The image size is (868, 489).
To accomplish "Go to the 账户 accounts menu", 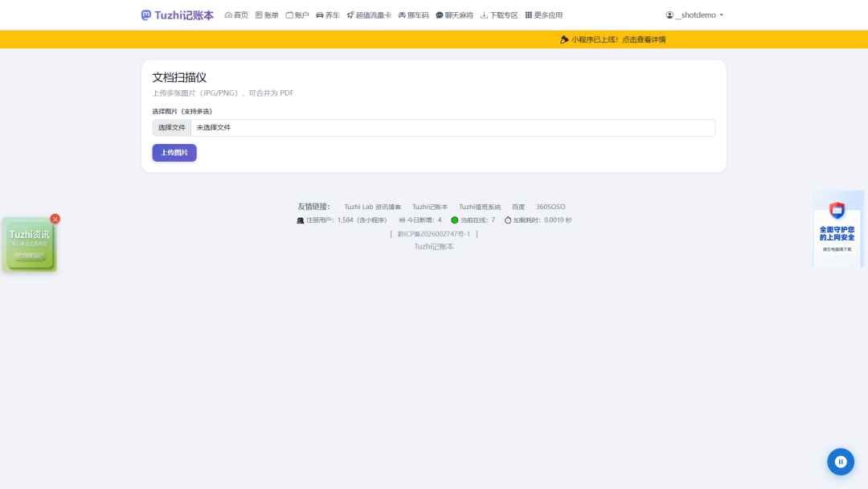I will (x=297, y=15).
